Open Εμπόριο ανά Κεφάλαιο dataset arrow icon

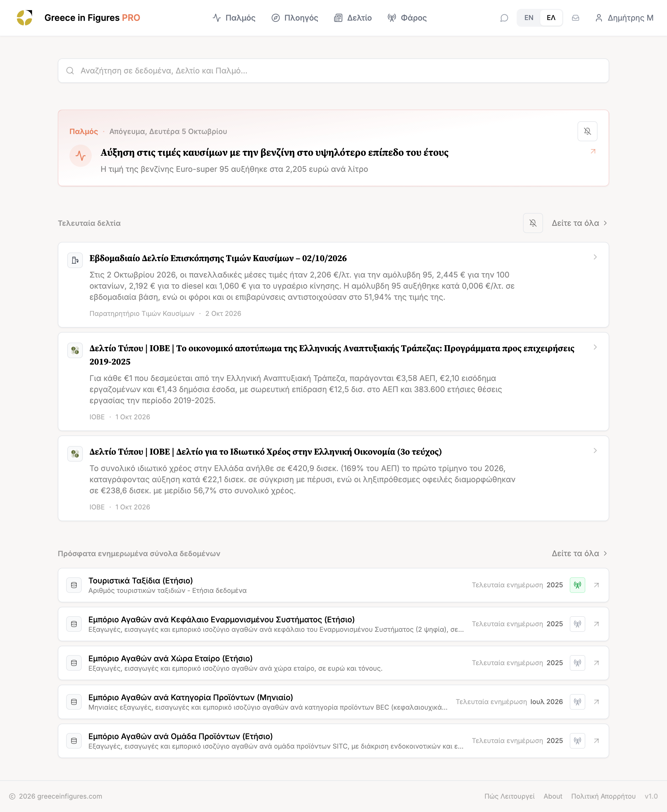coord(596,624)
